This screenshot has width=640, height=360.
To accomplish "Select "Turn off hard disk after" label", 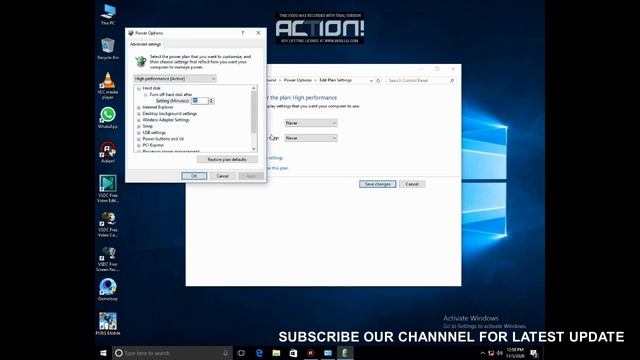I will [171, 94].
